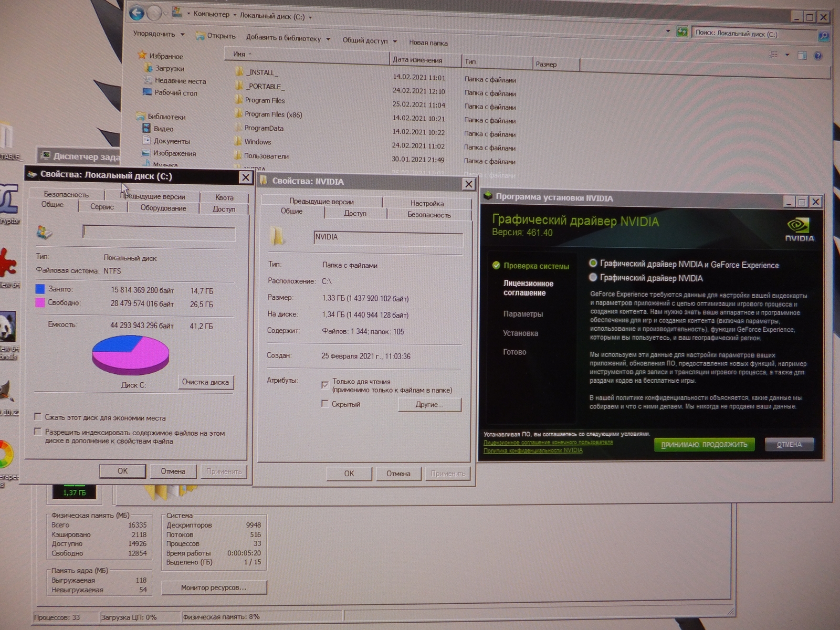Click the 'Поиск: Локальный диск (C:)' search box
840x630 pixels.
754,34
